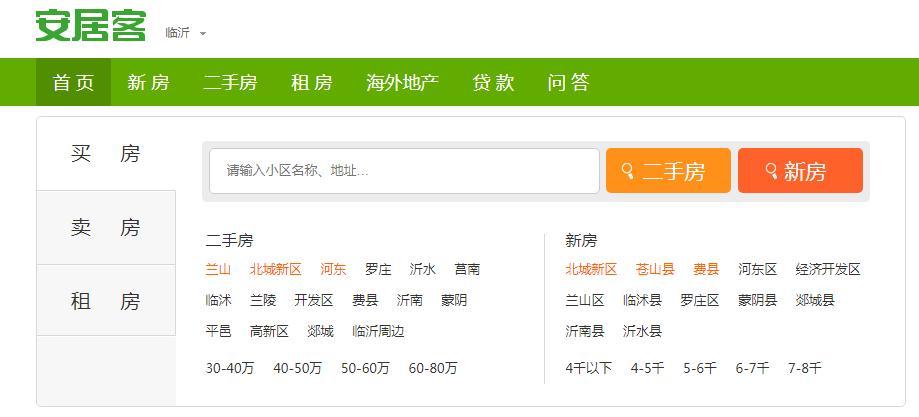This screenshot has height=417, width=919.
Task: Filter new homes by 4-5千
Action: coord(648,368)
